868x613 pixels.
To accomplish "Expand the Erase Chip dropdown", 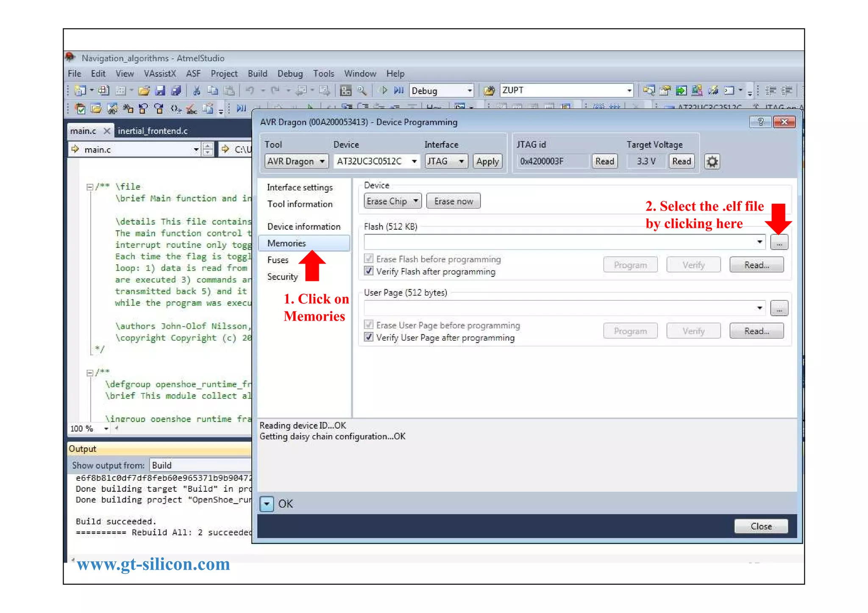I will click(x=392, y=201).
